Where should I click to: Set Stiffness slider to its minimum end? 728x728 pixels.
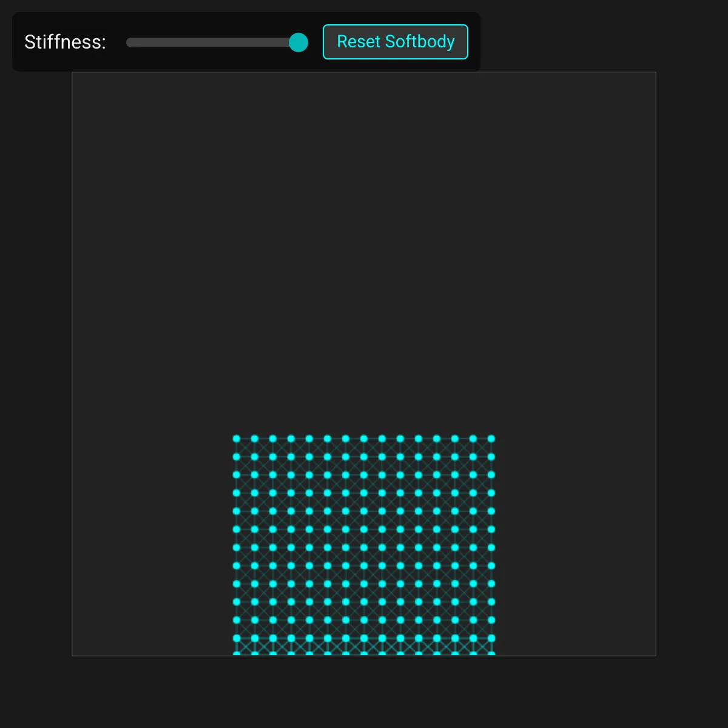click(x=127, y=42)
